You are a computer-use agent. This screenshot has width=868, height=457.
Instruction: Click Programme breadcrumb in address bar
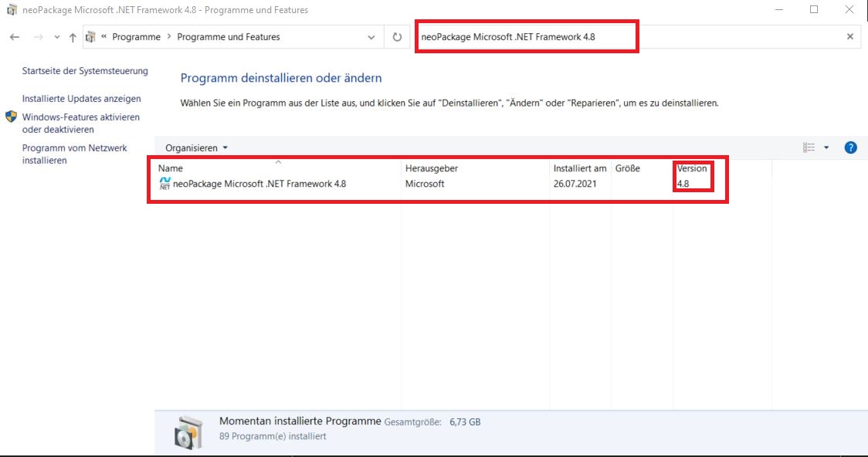136,37
